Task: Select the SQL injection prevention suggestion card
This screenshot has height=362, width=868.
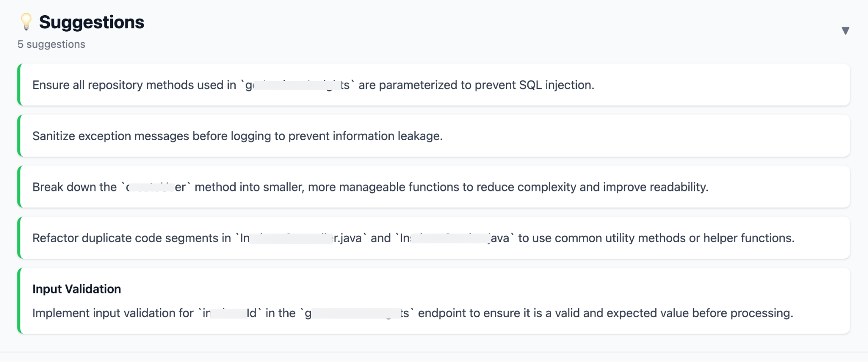Action: point(434,85)
